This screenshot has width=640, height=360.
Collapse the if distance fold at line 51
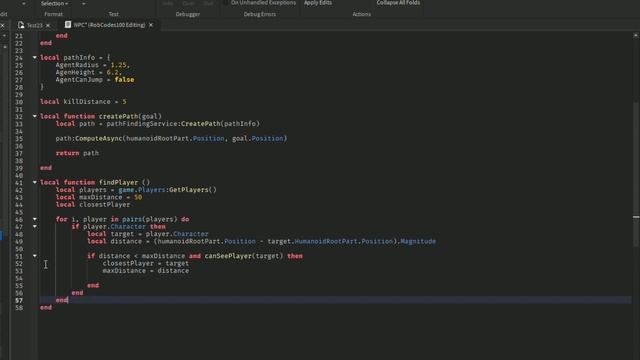click(x=35, y=256)
